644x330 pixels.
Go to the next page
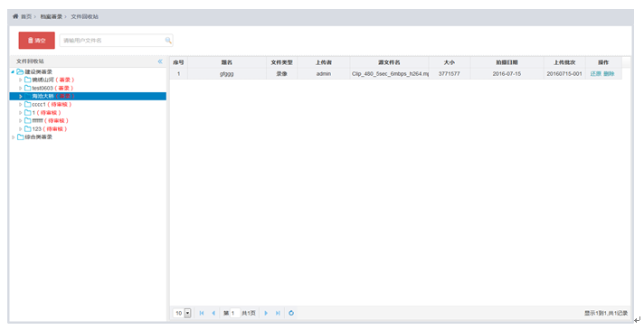[266, 313]
